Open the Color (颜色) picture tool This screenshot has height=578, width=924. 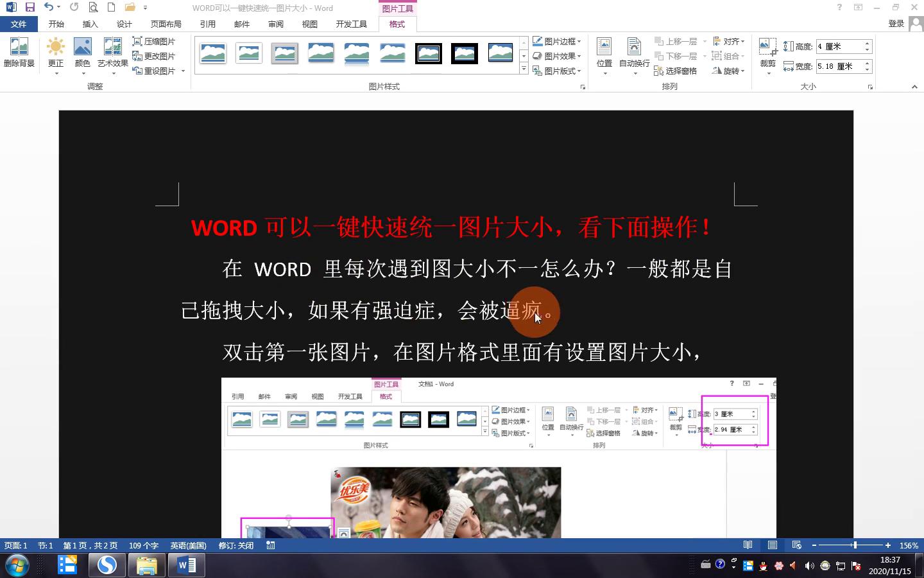[83, 53]
